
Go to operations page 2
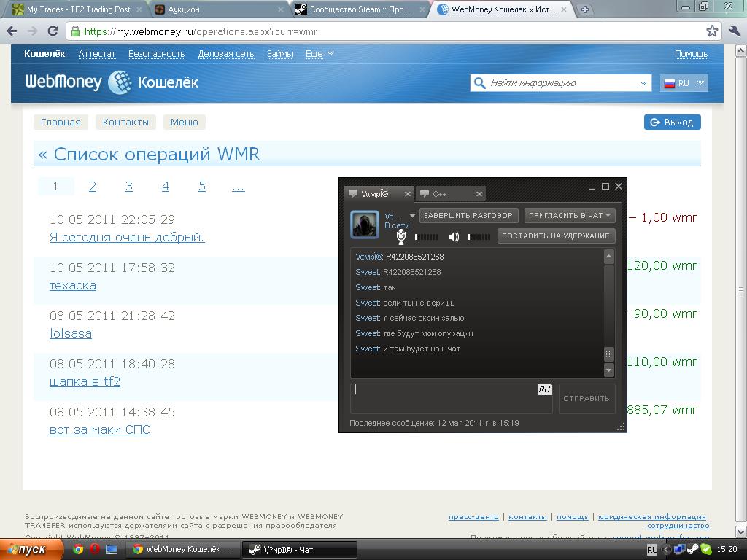tap(93, 186)
